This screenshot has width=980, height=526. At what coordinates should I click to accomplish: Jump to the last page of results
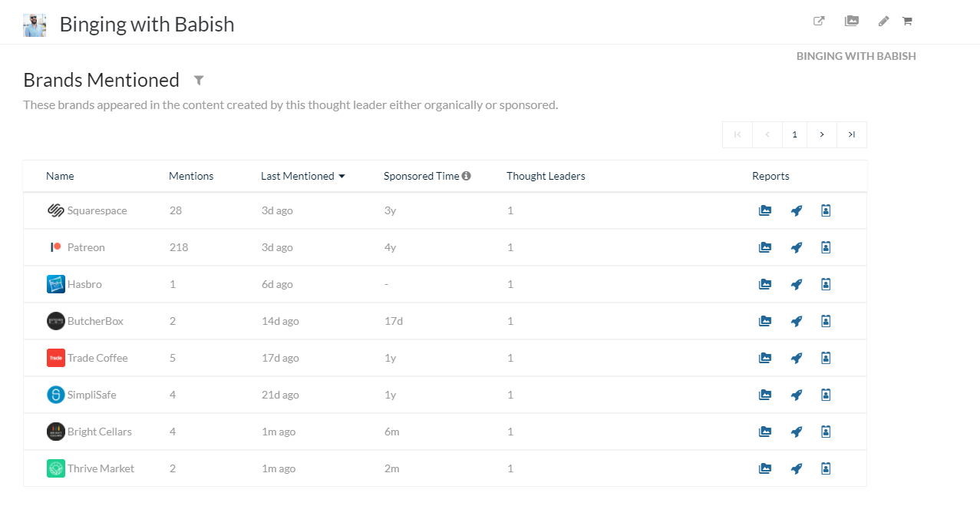click(x=852, y=134)
